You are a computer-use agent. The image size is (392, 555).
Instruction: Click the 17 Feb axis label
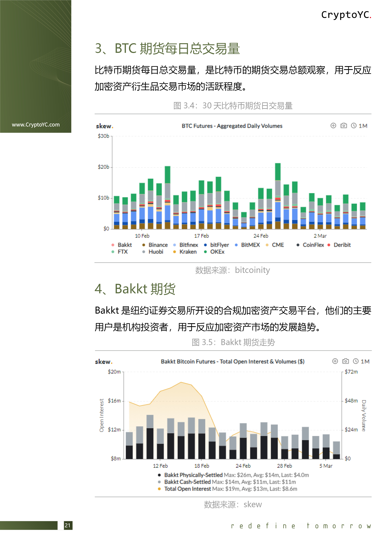click(201, 236)
